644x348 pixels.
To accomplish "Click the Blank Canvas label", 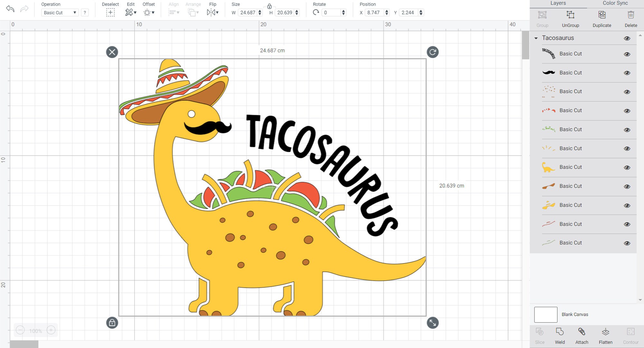I will (x=575, y=314).
